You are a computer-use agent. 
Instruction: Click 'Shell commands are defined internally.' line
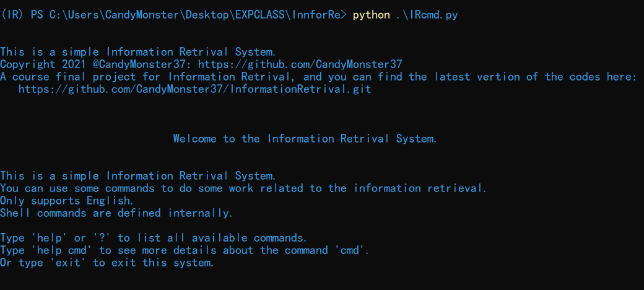point(116,213)
